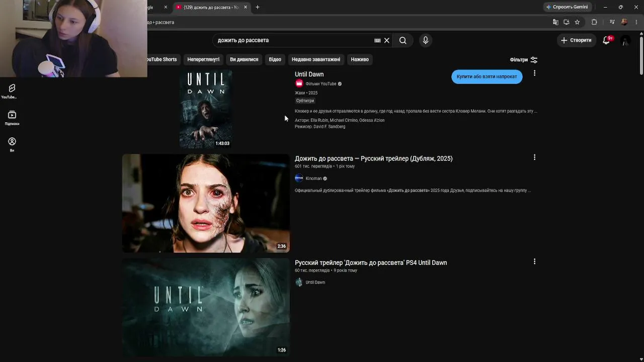This screenshot has width=644, height=362.
Task: Open the Chrome extensions puzzle icon
Action: coord(594,22)
